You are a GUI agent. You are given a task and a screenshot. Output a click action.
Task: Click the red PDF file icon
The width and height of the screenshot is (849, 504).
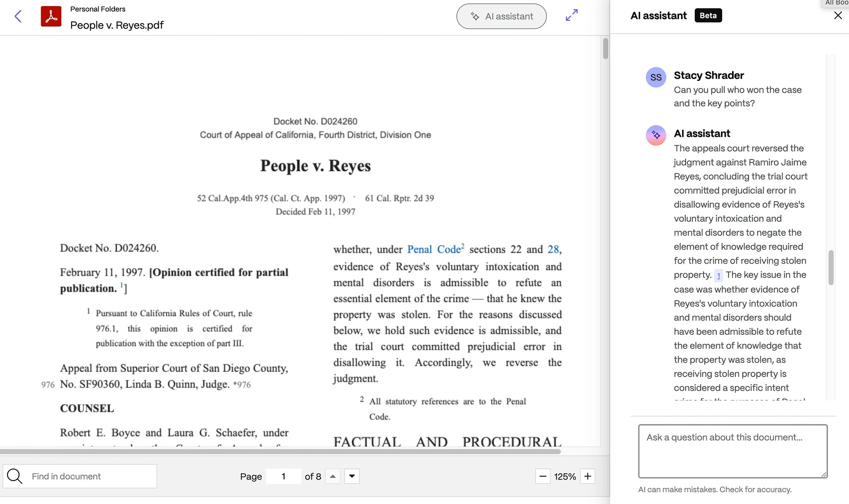coord(51,16)
